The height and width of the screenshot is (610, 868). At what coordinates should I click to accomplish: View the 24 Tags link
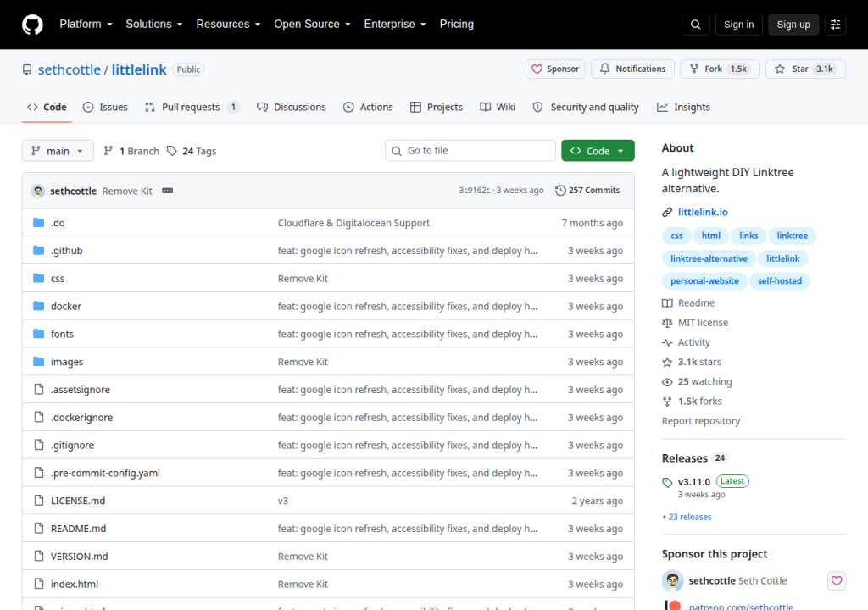coord(192,151)
